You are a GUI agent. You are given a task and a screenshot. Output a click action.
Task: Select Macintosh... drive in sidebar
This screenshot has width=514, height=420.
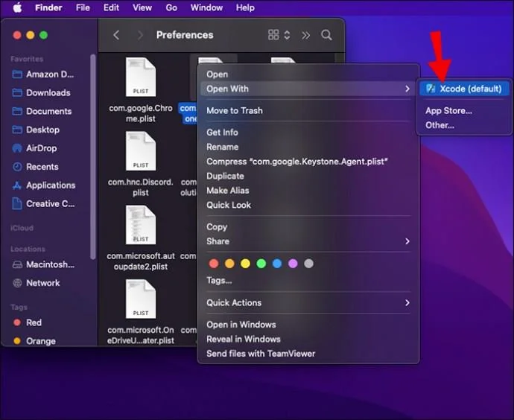tap(43, 264)
